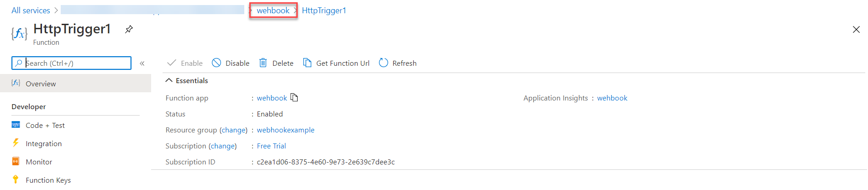This screenshot has height=190, width=868.
Task: Get Function Url from toolbar
Action: pyautogui.click(x=336, y=63)
